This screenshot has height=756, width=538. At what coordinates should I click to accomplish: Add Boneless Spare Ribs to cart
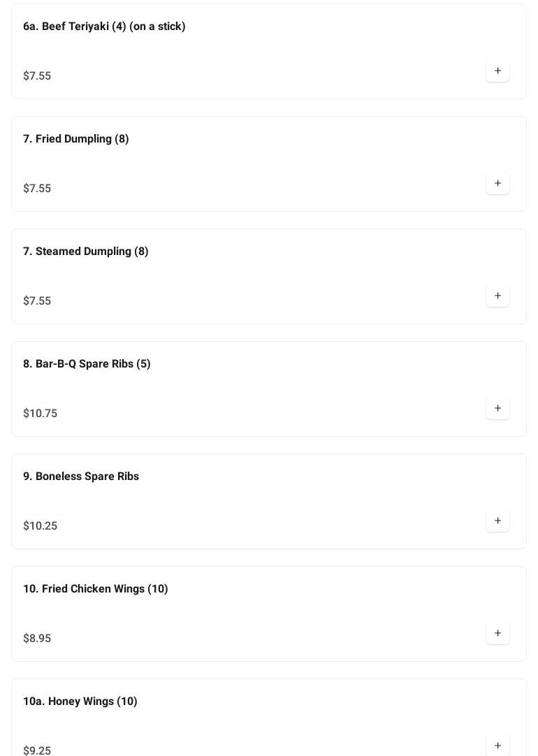tap(497, 521)
